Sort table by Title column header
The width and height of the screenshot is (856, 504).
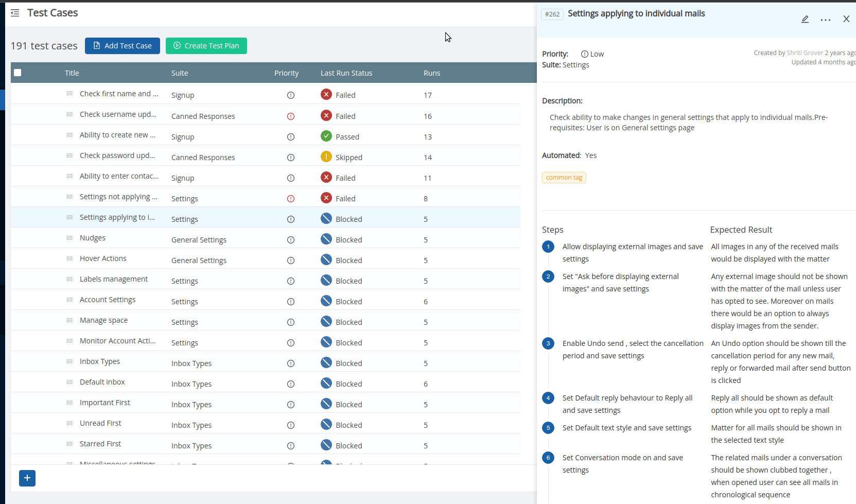coord(72,73)
